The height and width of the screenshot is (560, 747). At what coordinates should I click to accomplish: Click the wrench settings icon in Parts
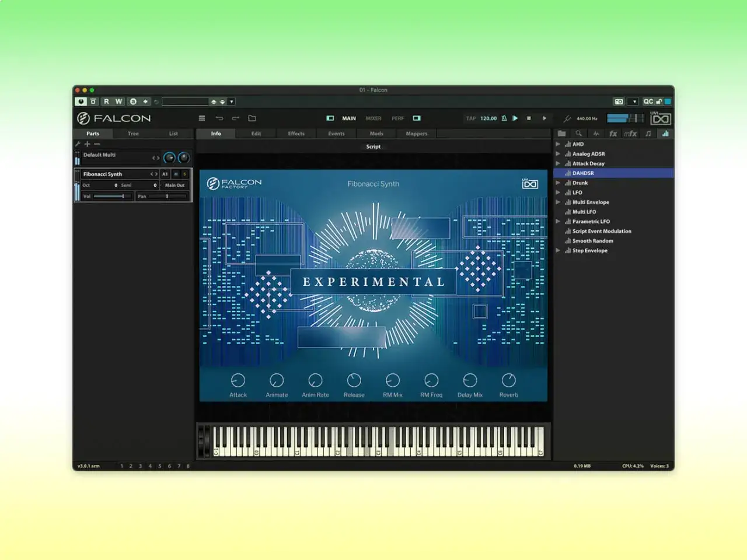click(78, 144)
